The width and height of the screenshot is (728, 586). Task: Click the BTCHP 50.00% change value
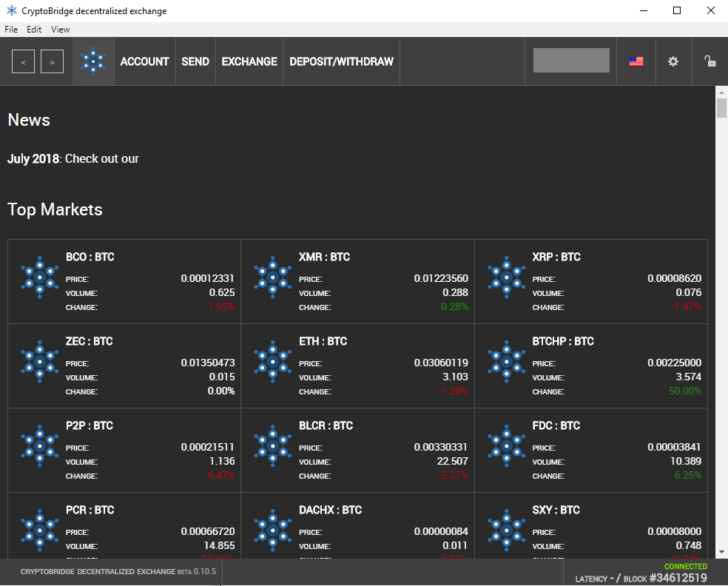click(x=685, y=391)
